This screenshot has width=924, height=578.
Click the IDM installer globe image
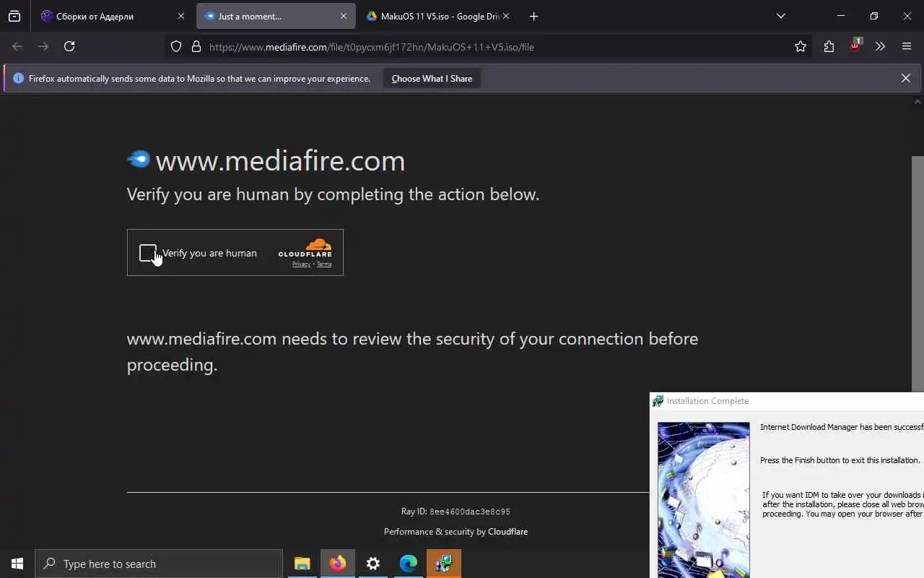coord(704,500)
